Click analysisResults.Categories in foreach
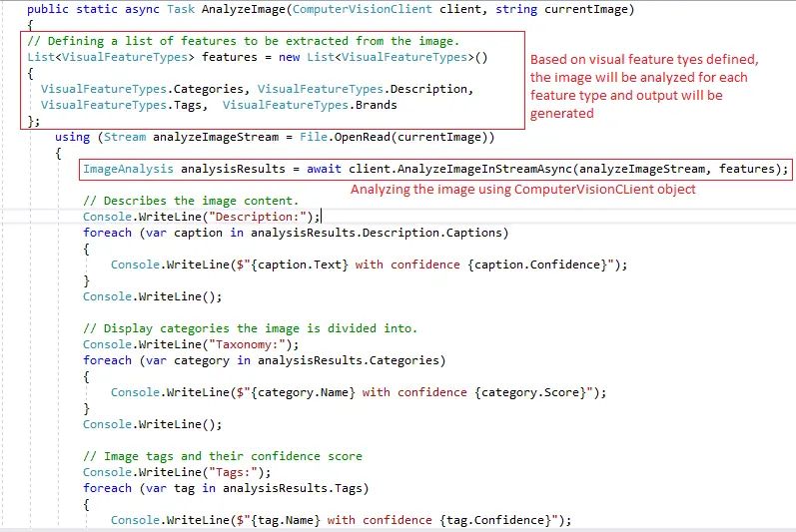 (x=349, y=360)
